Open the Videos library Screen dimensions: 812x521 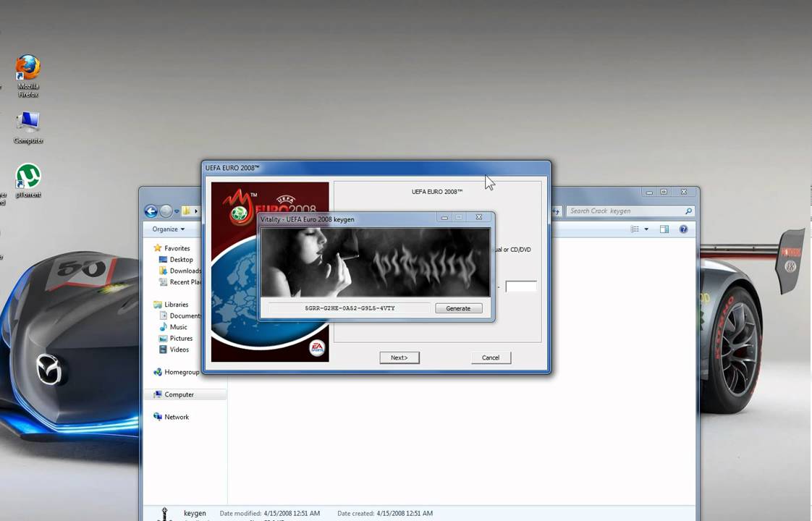coord(174,350)
